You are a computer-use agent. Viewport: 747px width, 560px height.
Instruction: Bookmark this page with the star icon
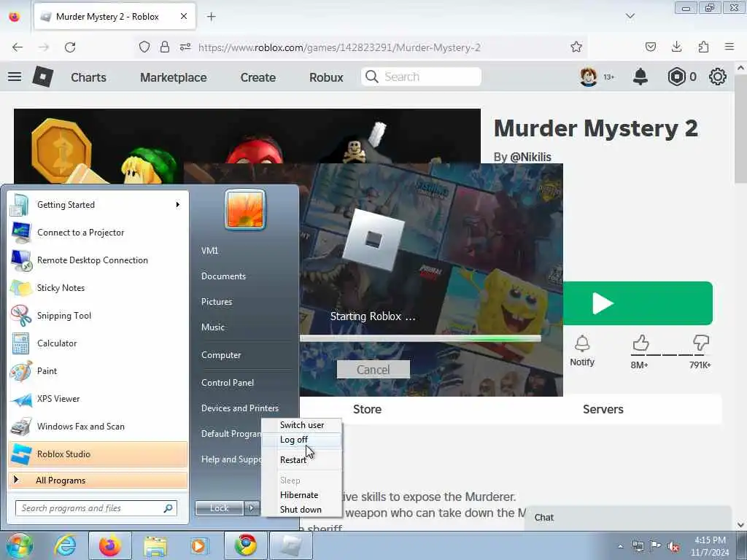click(x=576, y=47)
